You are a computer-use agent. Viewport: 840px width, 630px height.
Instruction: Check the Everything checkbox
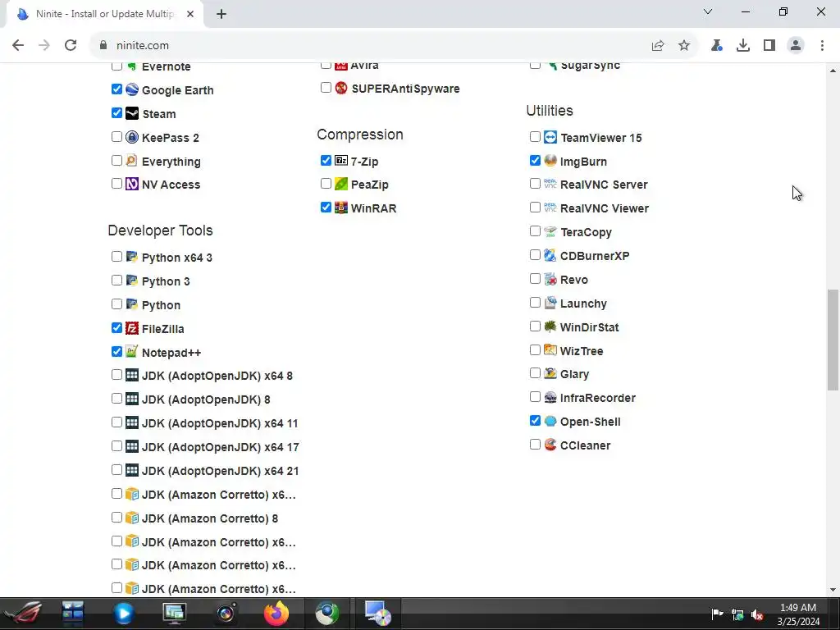(x=116, y=160)
